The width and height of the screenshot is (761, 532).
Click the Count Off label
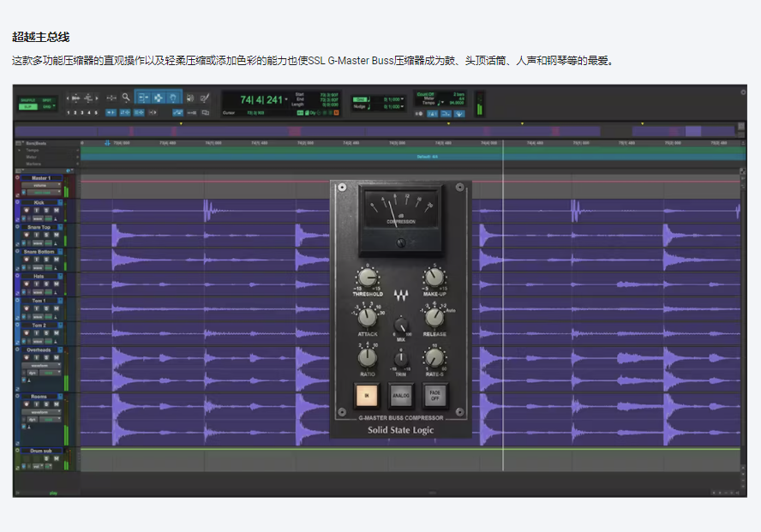[425, 94]
